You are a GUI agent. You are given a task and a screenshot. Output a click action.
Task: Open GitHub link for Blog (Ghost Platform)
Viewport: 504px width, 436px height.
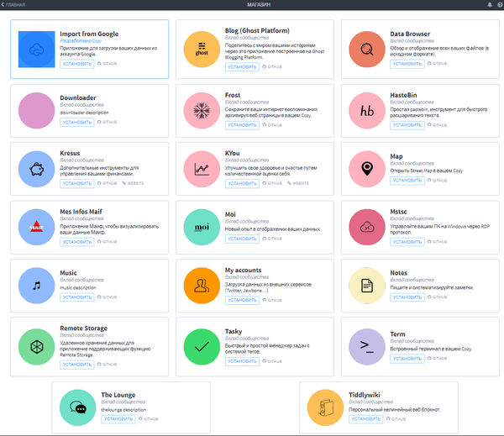(x=272, y=67)
